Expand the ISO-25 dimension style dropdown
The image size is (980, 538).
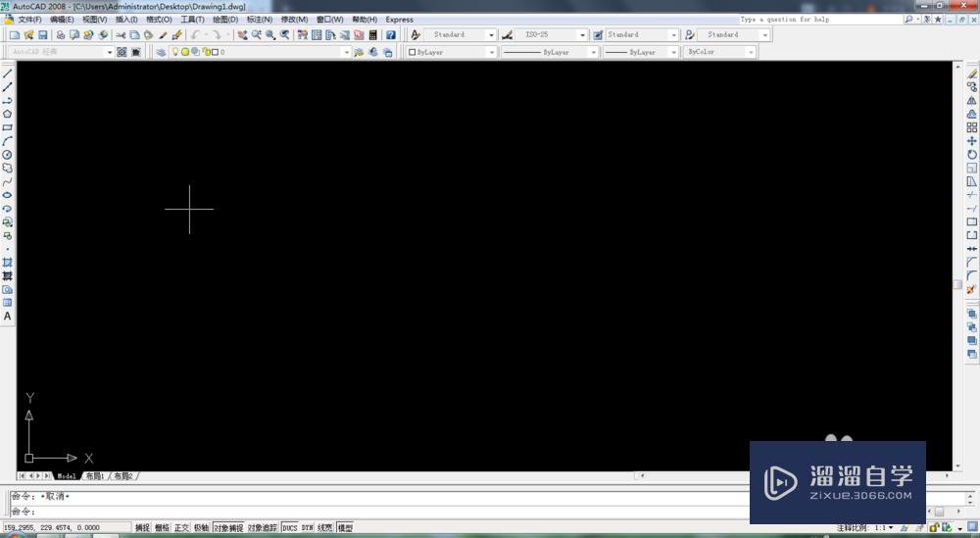[582, 35]
